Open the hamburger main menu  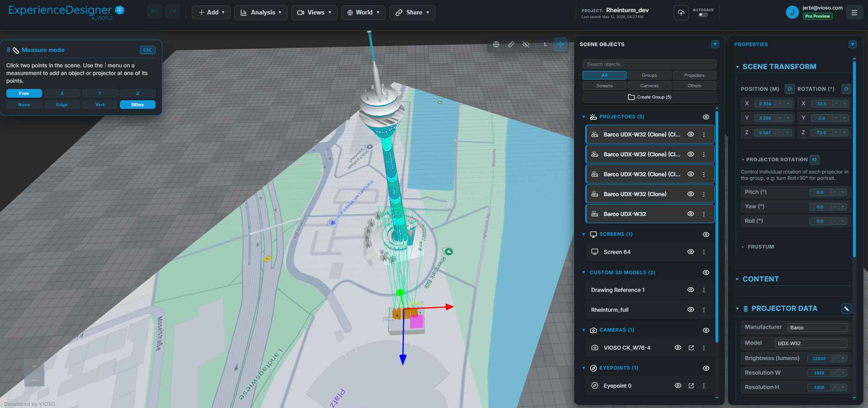tap(854, 13)
